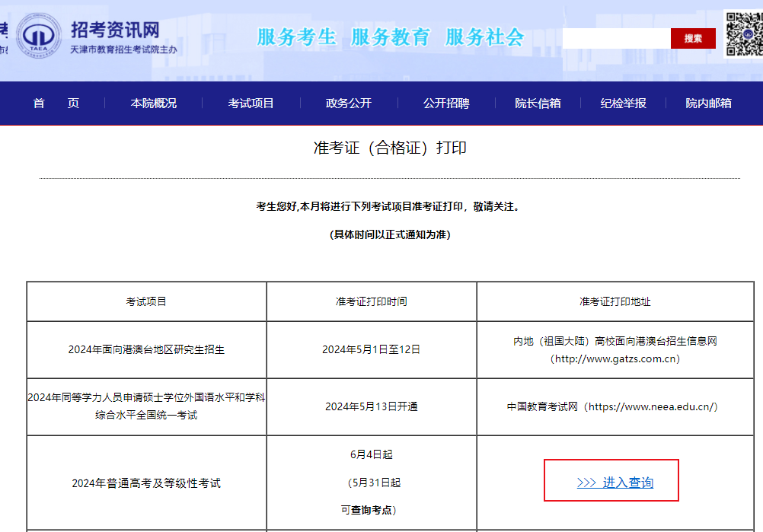Open 院内邮箱 in the navigation bar
Image resolution: width=763 pixels, height=532 pixels.
pos(708,104)
